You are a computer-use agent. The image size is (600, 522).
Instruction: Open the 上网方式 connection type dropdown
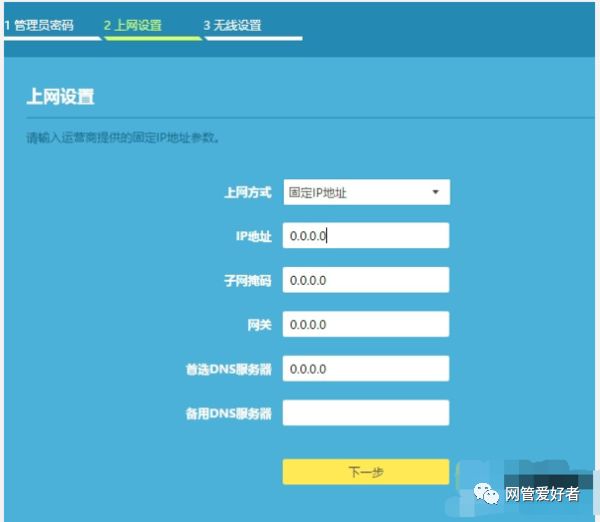(x=367, y=192)
